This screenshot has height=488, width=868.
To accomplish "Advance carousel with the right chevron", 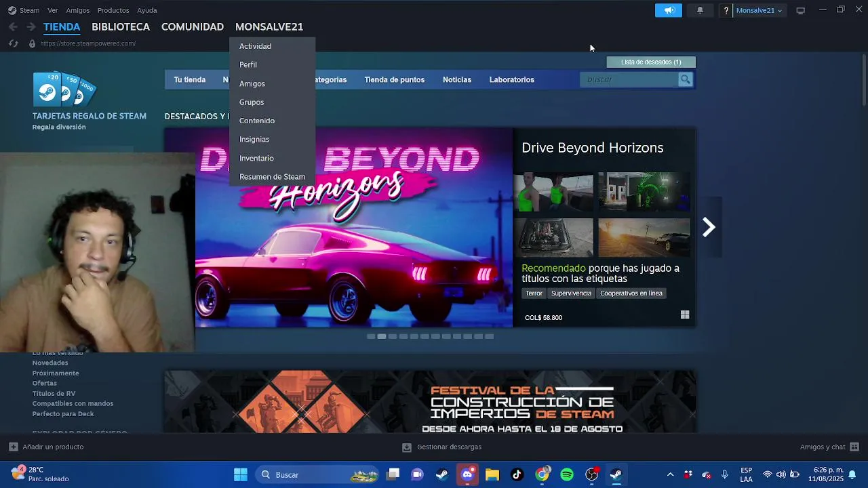I will [x=709, y=227].
